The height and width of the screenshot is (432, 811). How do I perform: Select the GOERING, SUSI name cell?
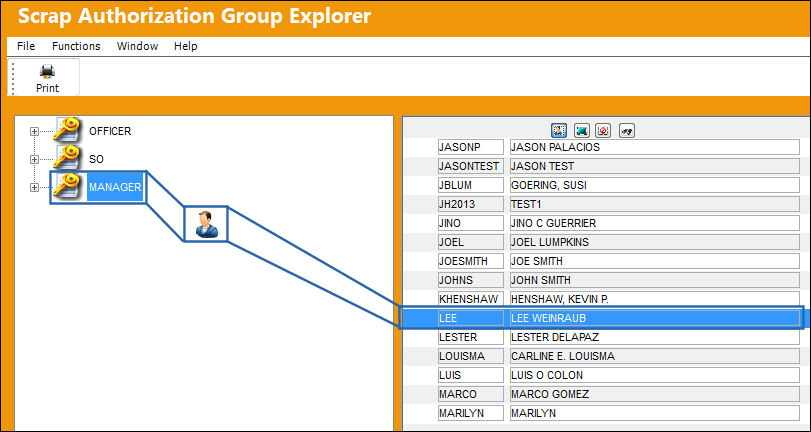[654, 185]
